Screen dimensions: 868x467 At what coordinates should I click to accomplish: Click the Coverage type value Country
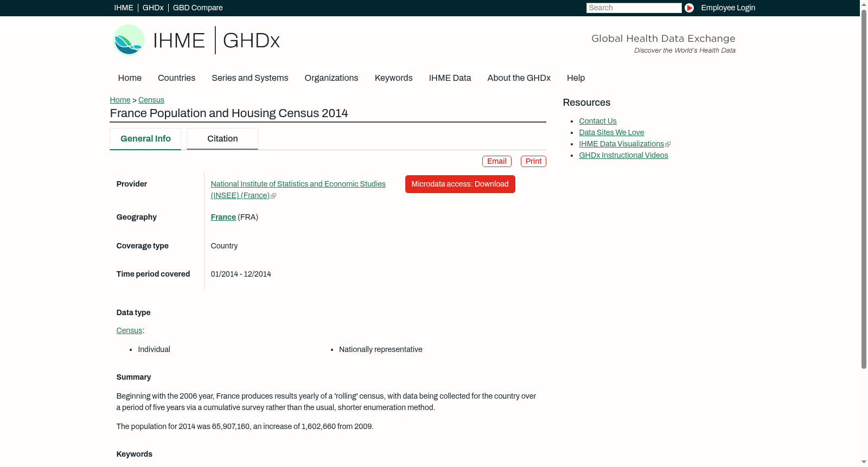coord(224,246)
